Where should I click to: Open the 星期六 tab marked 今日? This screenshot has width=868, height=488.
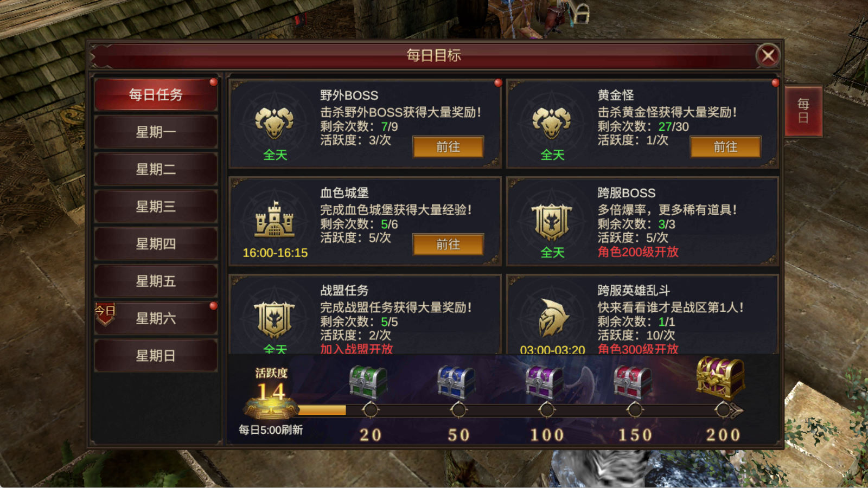click(x=156, y=318)
